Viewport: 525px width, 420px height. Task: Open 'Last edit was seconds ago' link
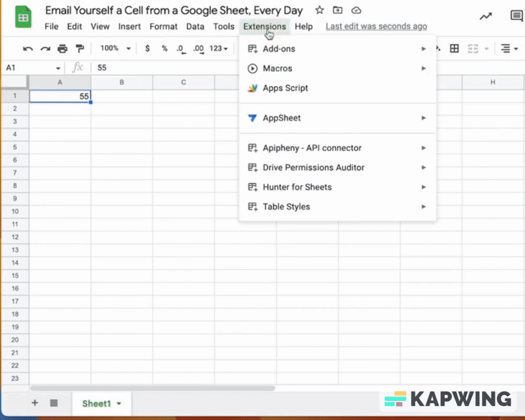click(376, 26)
